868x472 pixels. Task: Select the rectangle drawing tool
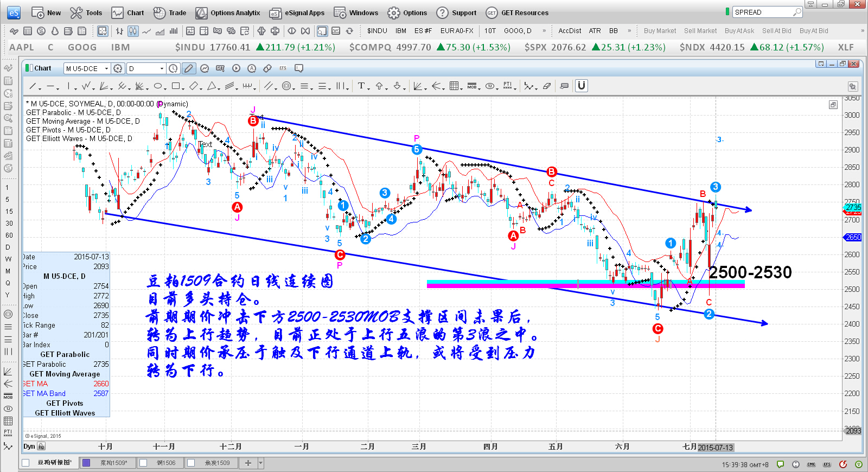pos(175,86)
